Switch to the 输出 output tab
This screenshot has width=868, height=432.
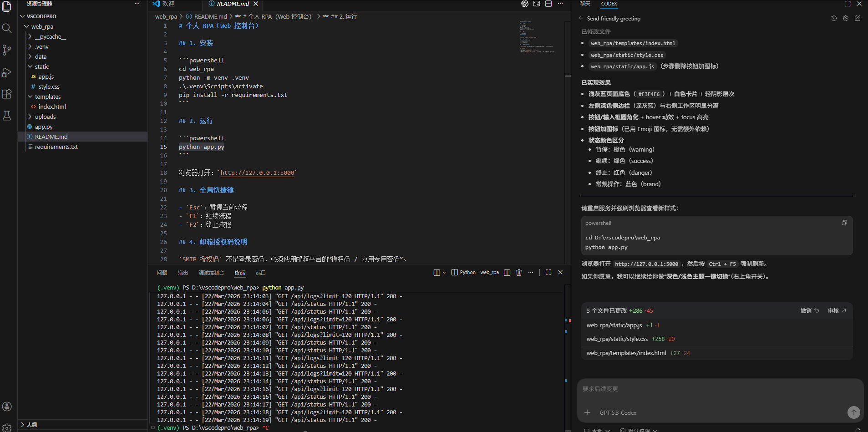pos(183,273)
